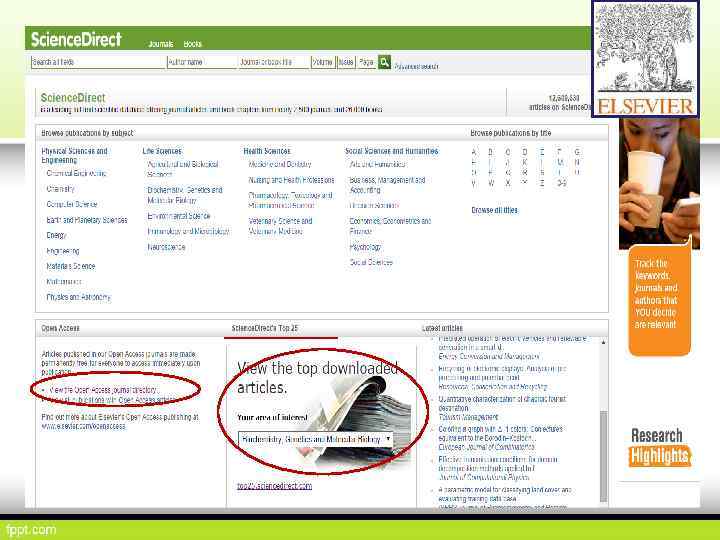Open Business, Management and Accounting link

pos(387,185)
